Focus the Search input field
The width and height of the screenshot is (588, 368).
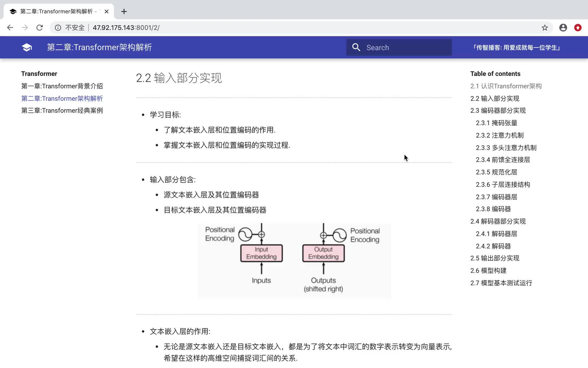[399, 47]
